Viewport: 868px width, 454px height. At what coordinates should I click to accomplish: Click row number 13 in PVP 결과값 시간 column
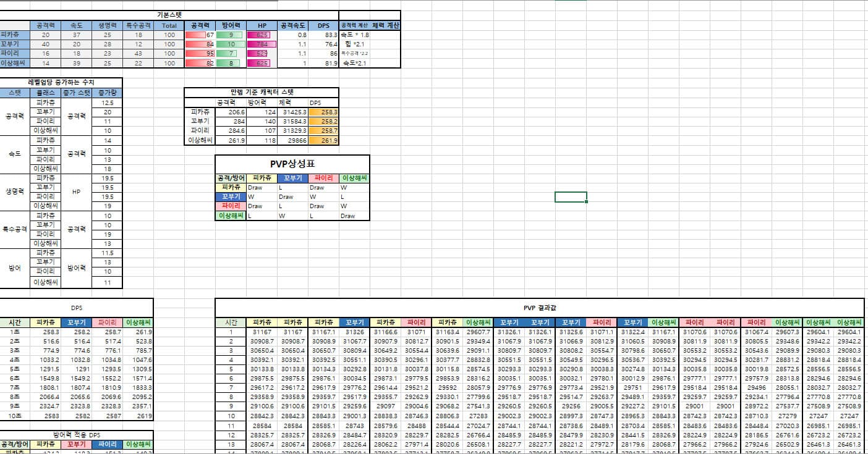(231, 444)
